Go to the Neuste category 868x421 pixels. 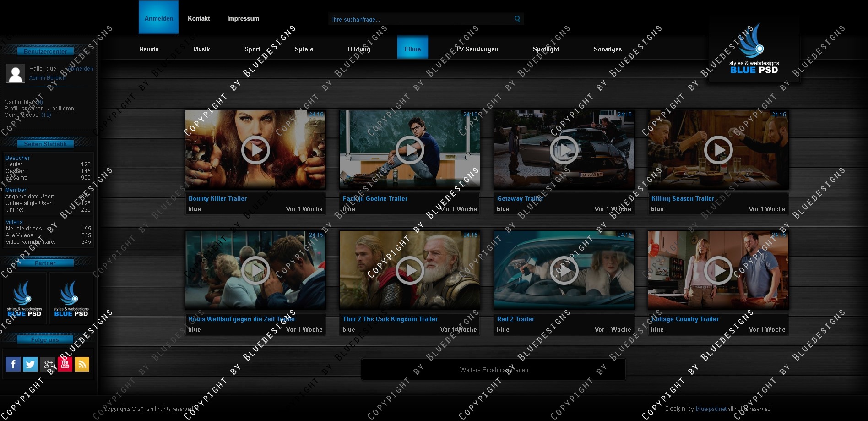pos(149,49)
